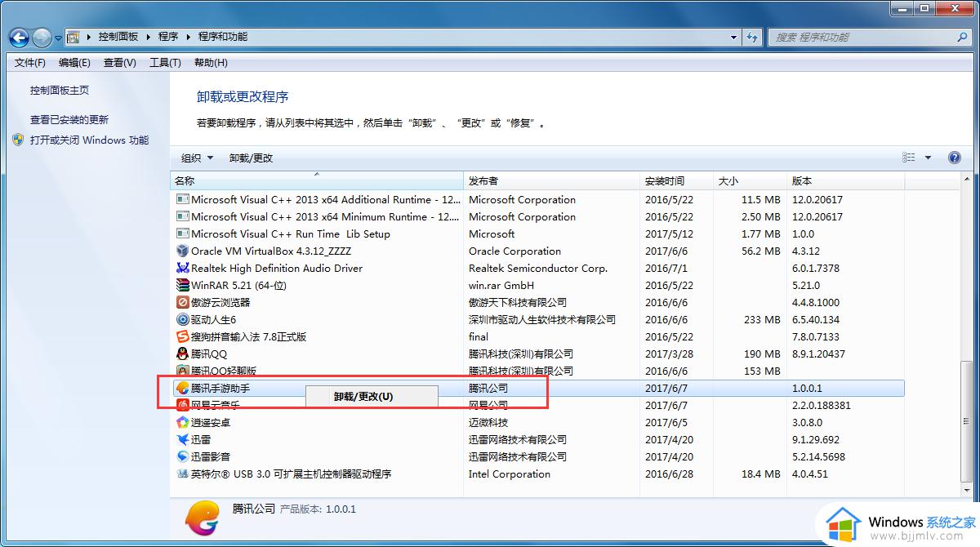Click install date 2017/3/28 cell
The height and width of the screenshot is (547, 980).
click(x=669, y=354)
